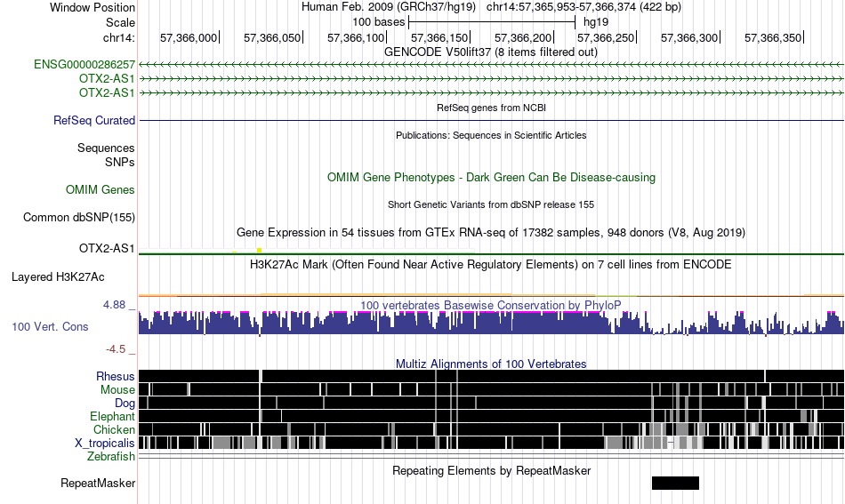Select the first OTX2-AS1 GENCODE transcript label
This screenshot has height=504, width=845.
click(107, 78)
